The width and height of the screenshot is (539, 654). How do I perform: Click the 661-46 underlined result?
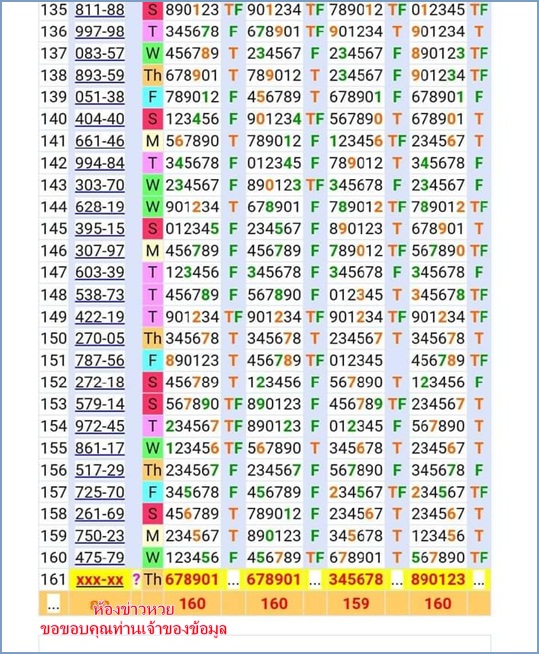[x=100, y=141]
